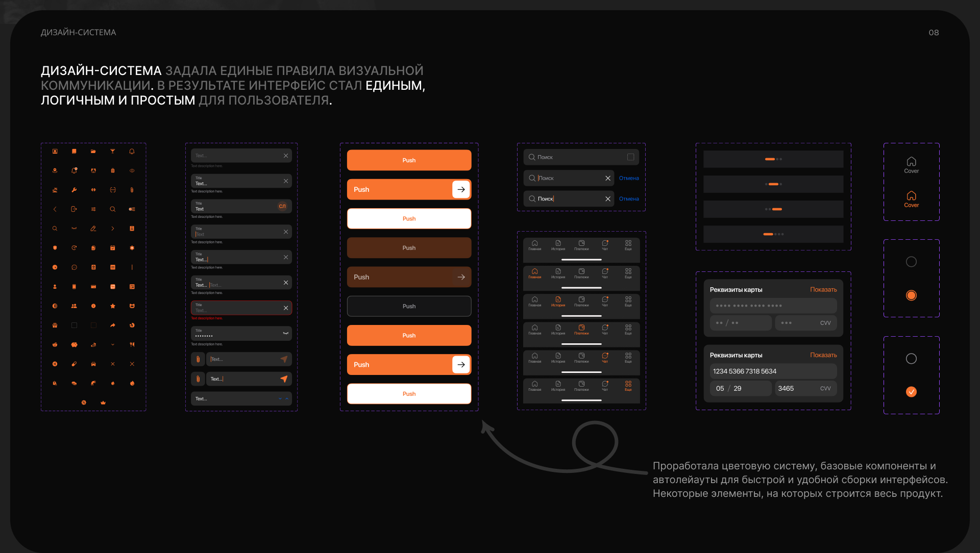This screenshot has height=553, width=980.
Task: Toggle password visibility with the closed-eye icon
Action: 286,334
